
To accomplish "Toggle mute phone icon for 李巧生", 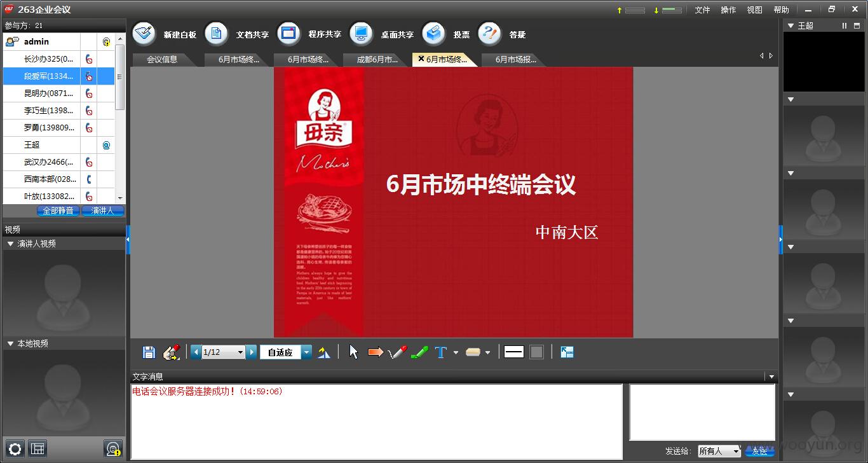I will click(89, 111).
